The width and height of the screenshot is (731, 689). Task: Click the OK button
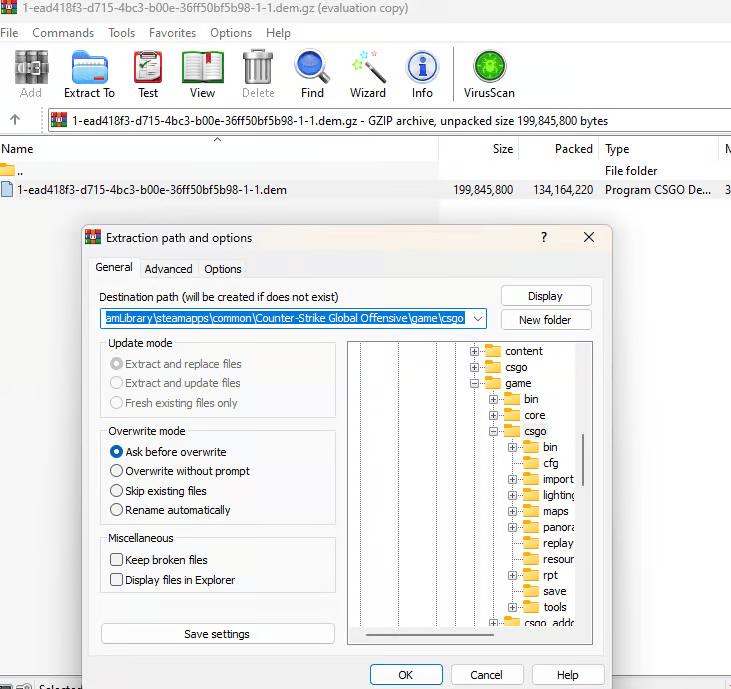pyautogui.click(x=406, y=675)
